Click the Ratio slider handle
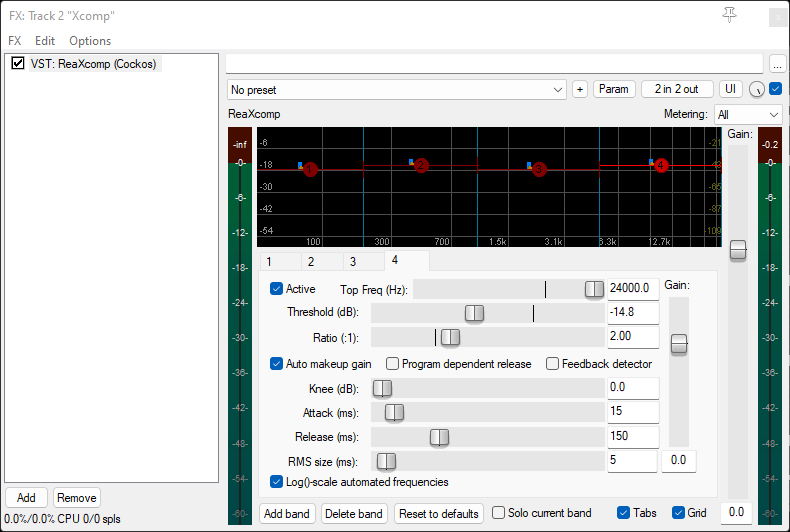This screenshot has width=790, height=532. tap(450, 337)
